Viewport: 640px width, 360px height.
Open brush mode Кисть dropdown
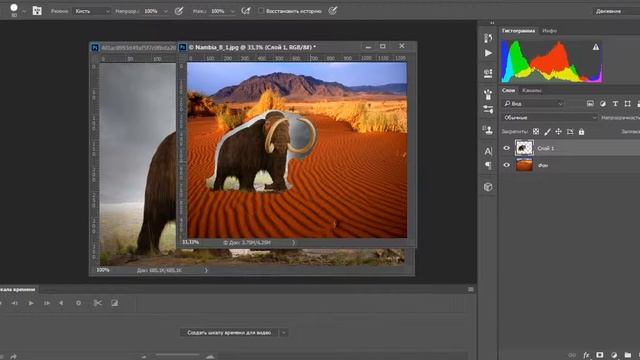[x=92, y=11]
